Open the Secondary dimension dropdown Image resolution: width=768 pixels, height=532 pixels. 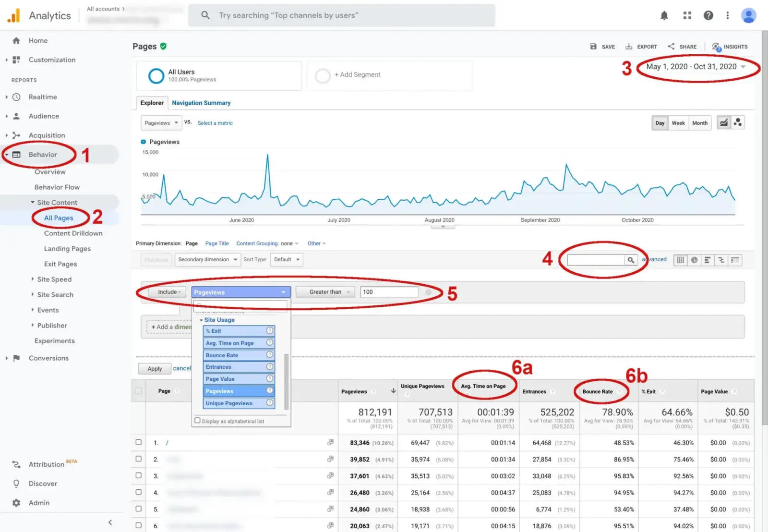tap(207, 260)
